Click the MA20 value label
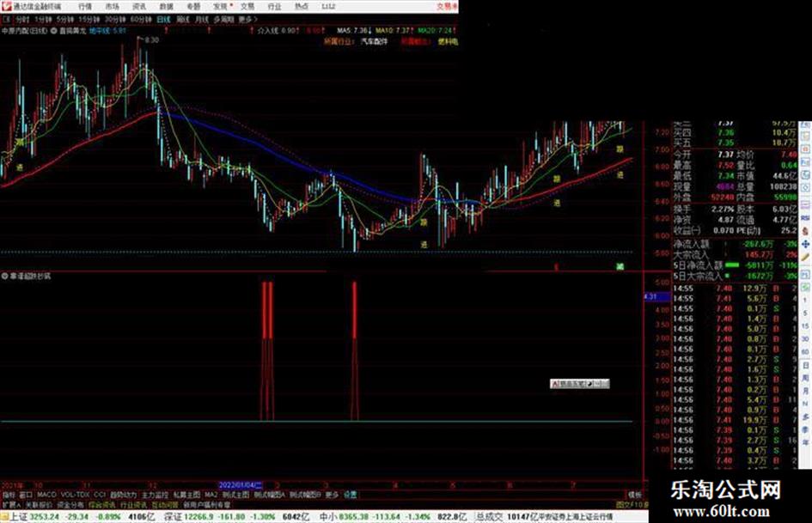Image resolution: width=812 pixels, height=523 pixels. point(435,31)
